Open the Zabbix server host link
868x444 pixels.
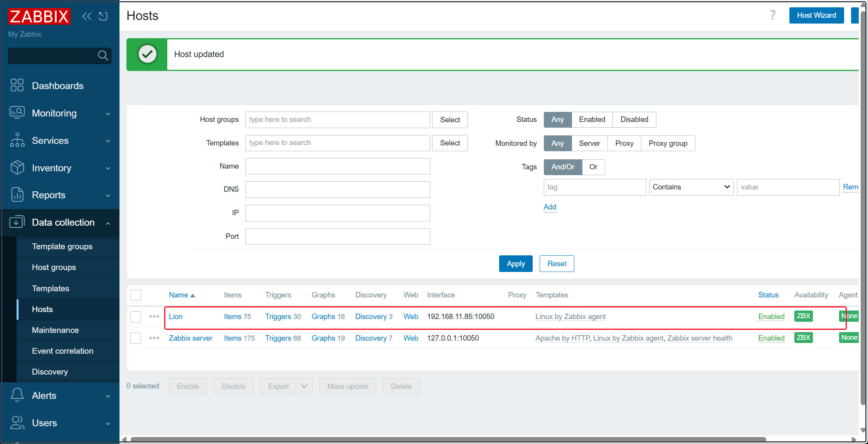point(190,338)
